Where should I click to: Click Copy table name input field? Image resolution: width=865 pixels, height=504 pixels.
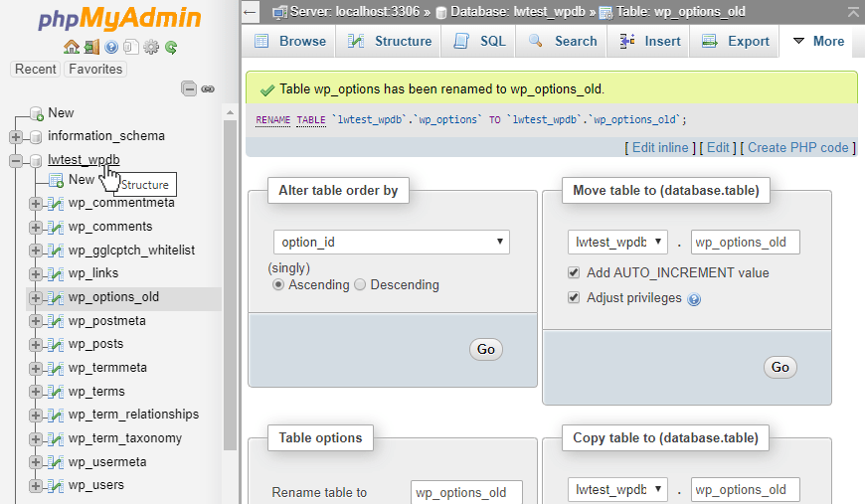[x=745, y=490]
